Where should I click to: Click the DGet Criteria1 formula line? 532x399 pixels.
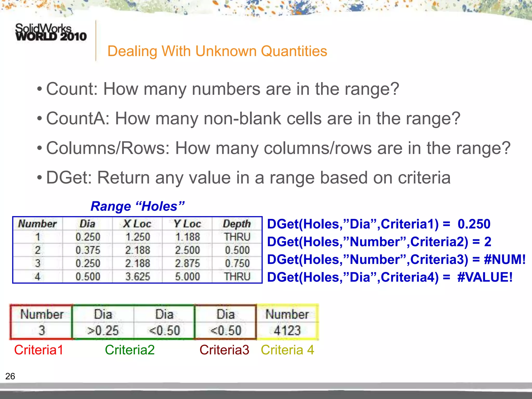pos(378,224)
